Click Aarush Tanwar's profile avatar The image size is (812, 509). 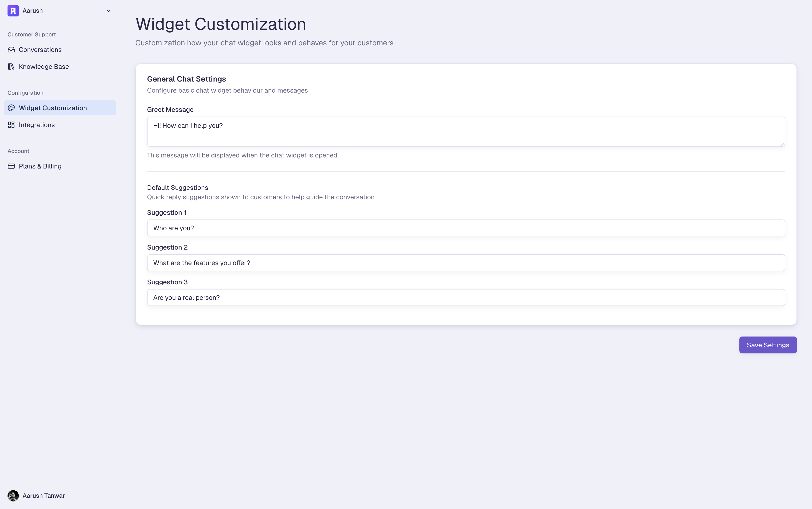(13, 496)
